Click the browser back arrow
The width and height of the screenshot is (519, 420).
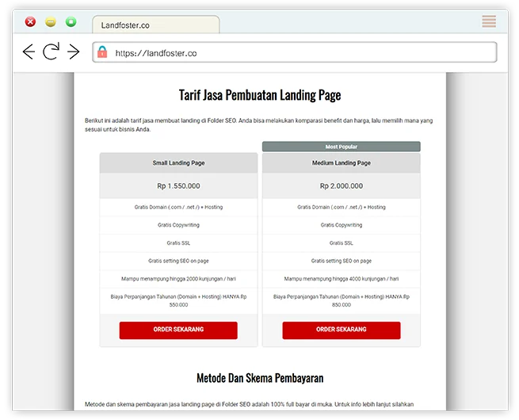[29, 52]
